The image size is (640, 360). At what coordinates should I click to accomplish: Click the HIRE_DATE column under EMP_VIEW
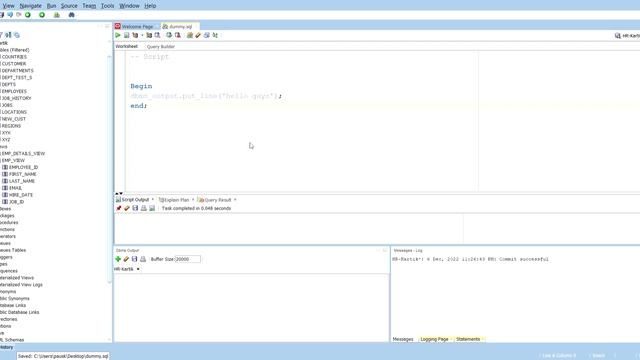pyautogui.click(x=21, y=195)
